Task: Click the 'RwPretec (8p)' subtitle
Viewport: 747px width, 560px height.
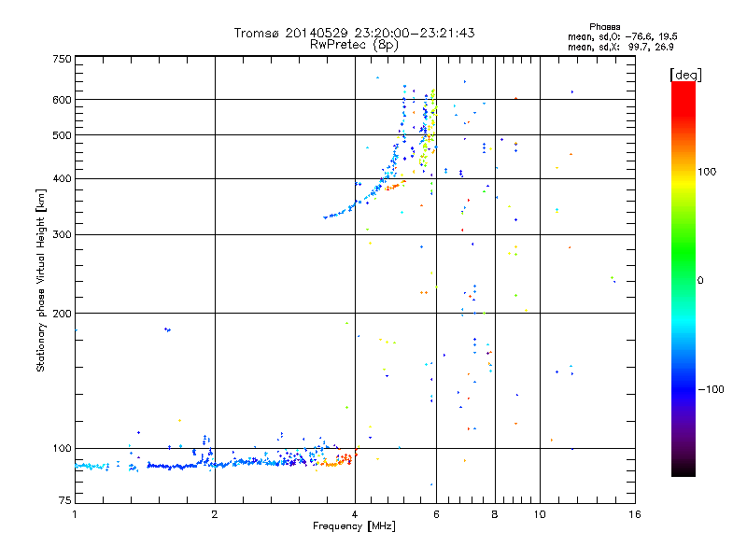Action: point(354,45)
